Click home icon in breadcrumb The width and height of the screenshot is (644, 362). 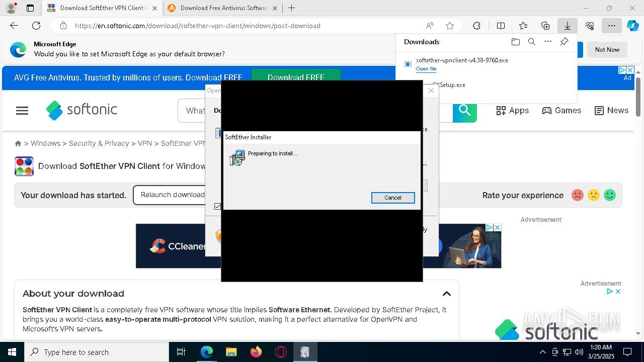[x=18, y=143]
